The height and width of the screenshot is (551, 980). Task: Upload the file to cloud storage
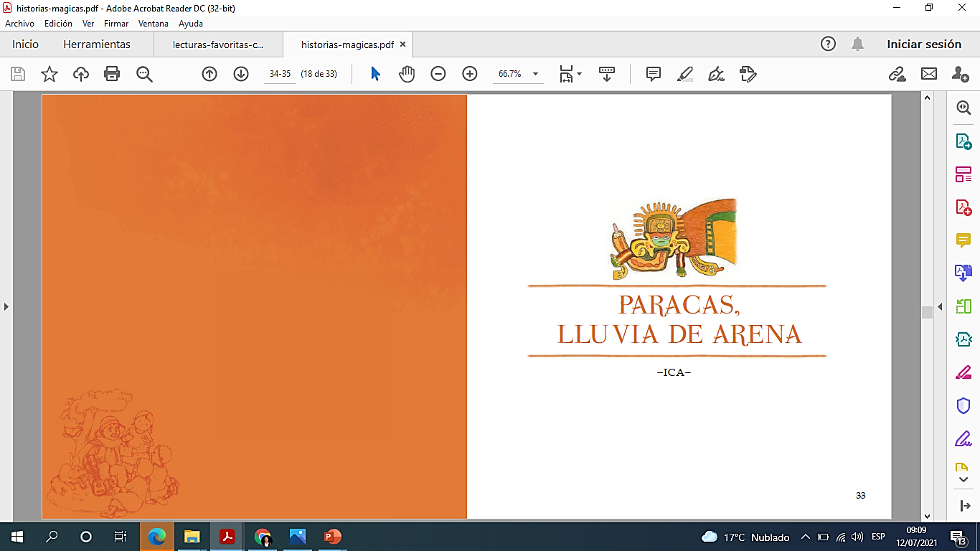[x=81, y=74]
